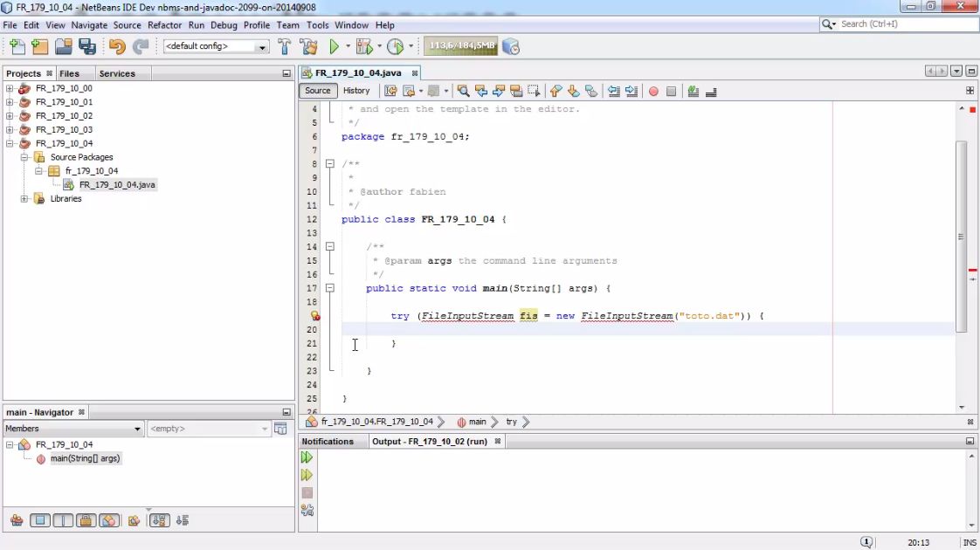Start macro recording with the red dot icon

click(653, 91)
